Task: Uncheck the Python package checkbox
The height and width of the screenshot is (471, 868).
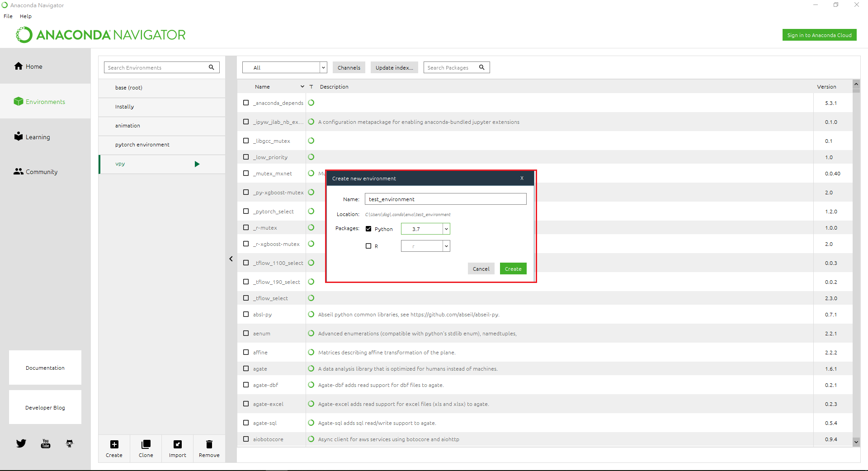Action: [x=368, y=229]
